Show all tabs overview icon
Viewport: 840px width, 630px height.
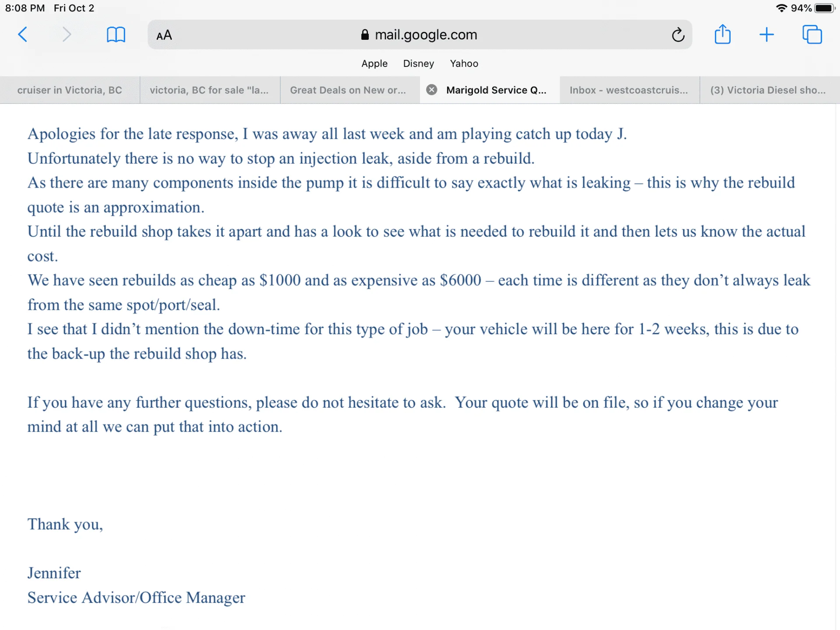[x=812, y=35]
